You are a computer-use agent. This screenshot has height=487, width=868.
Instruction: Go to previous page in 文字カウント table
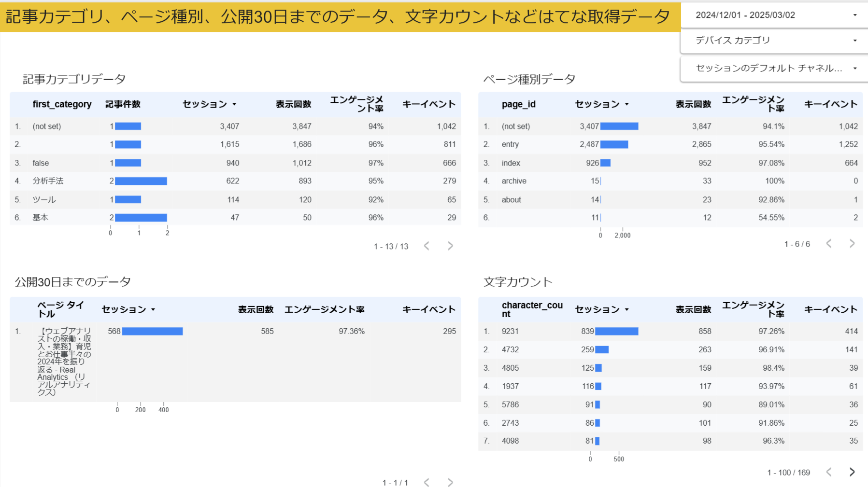(x=829, y=472)
